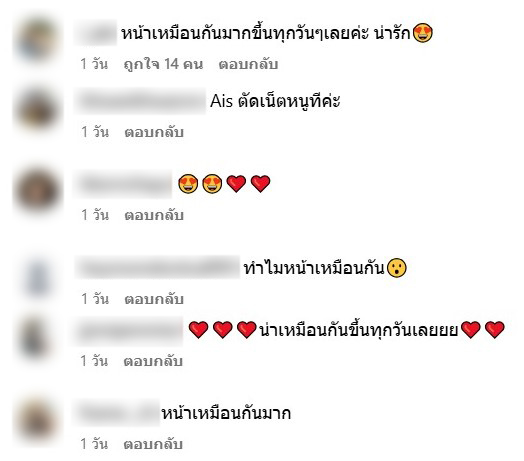Reply to น่าเหมือนกันขึ้นทุกวันเลยยย comment
Screen dimensions: 524x461
153,361
